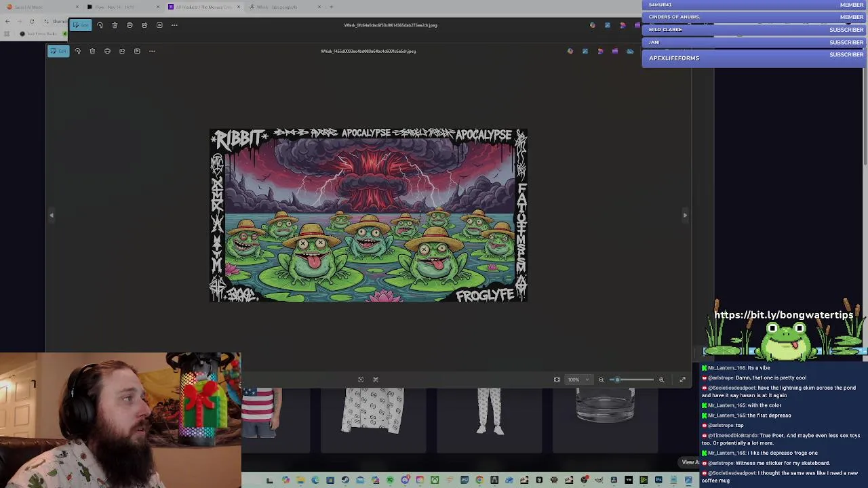Click the right-side vertical scrollbar
Image resolution: width=868 pixels, height=488 pixels.
(865, 115)
